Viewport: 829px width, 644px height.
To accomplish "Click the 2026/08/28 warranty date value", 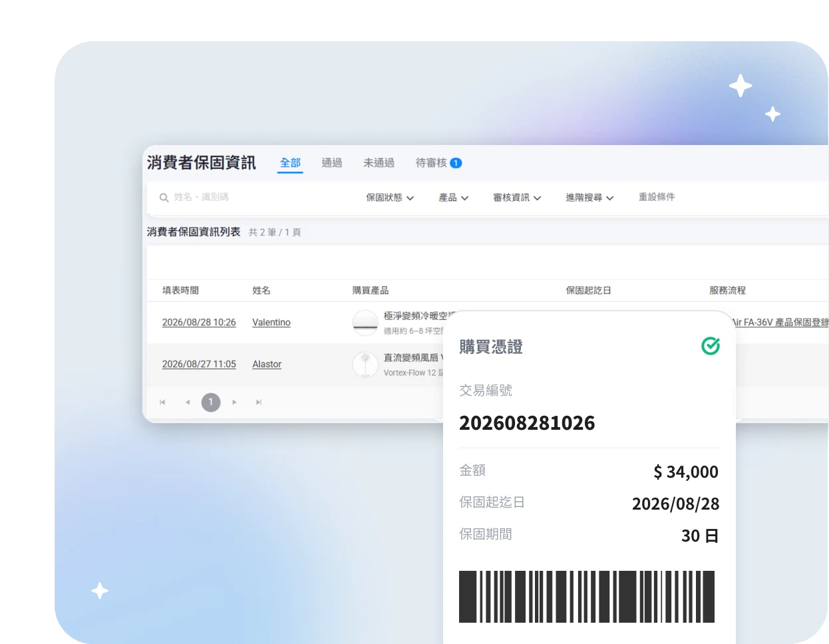I will tap(675, 504).
